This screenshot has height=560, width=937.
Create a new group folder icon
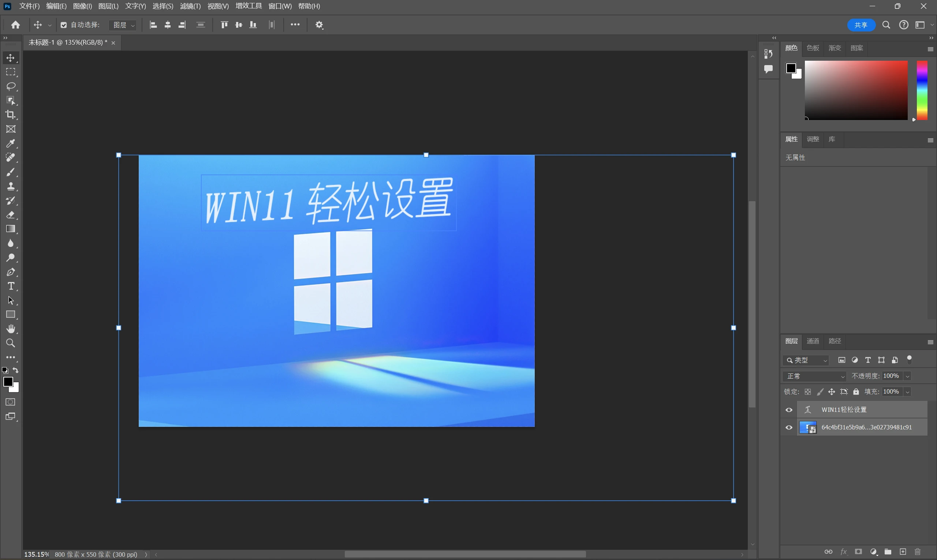(x=888, y=552)
